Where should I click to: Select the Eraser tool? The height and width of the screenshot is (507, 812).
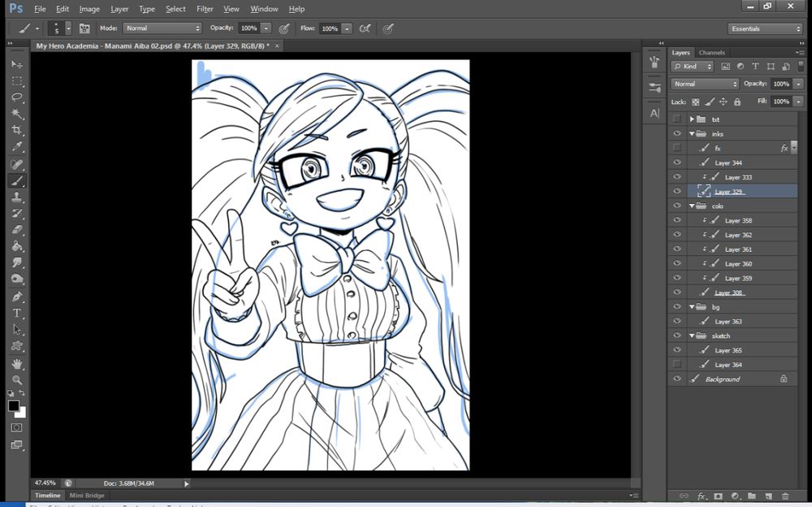point(16,230)
